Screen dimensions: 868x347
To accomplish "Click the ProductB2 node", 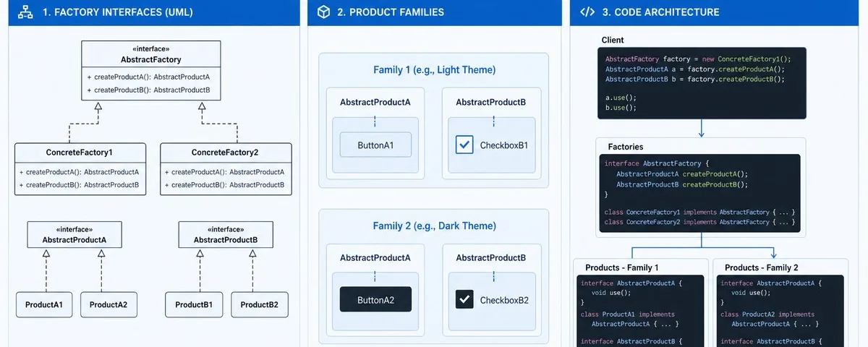I will tap(260, 304).
